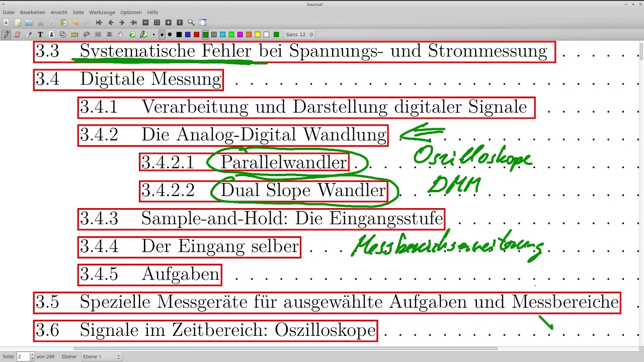Screen dimensions: 644x362
Task: Pick the gray color swatch
Action: click(x=214, y=35)
